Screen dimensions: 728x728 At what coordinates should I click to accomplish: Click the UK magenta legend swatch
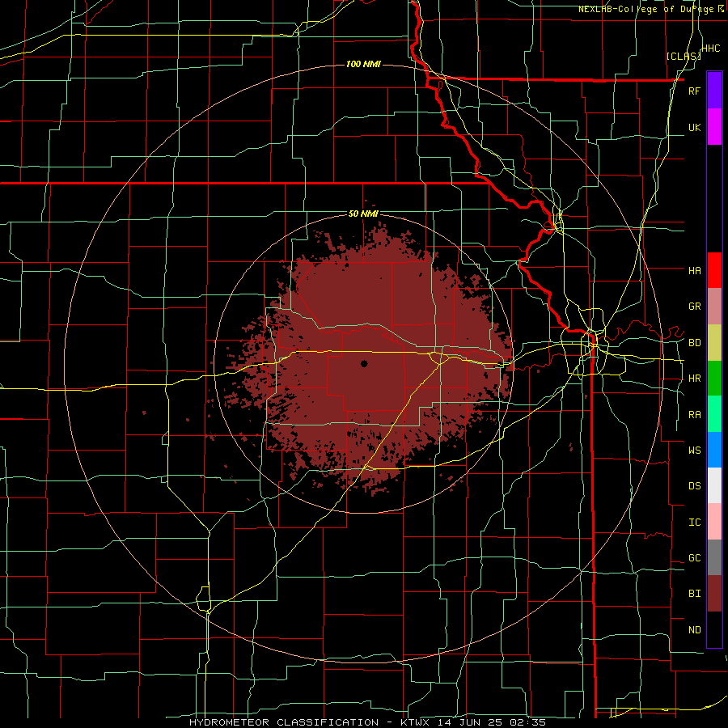(x=714, y=127)
